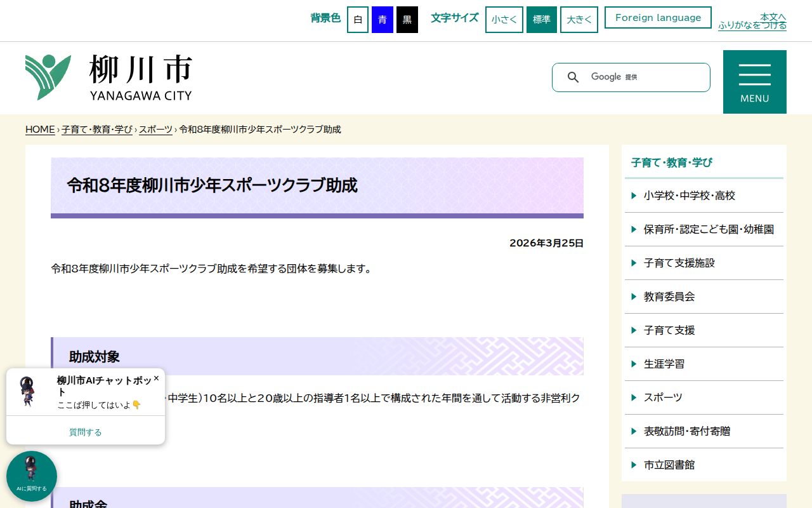Switch text size to 大きく

pos(579,19)
